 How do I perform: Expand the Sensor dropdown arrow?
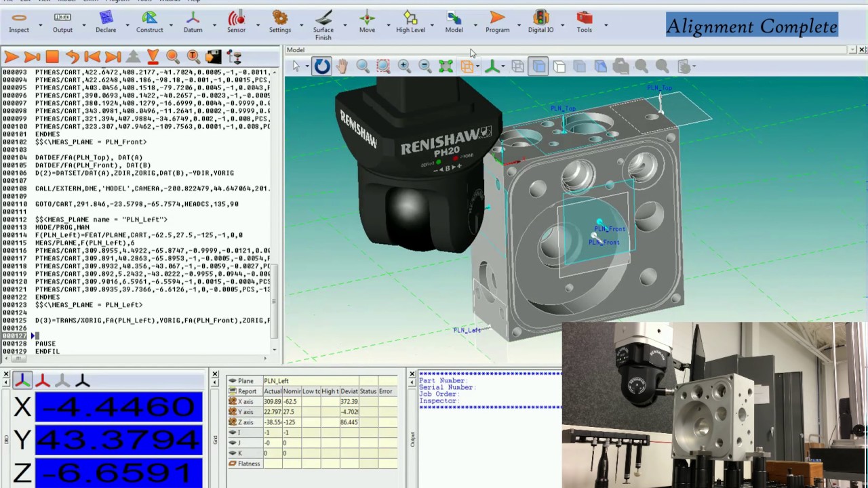tap(257, 25)
